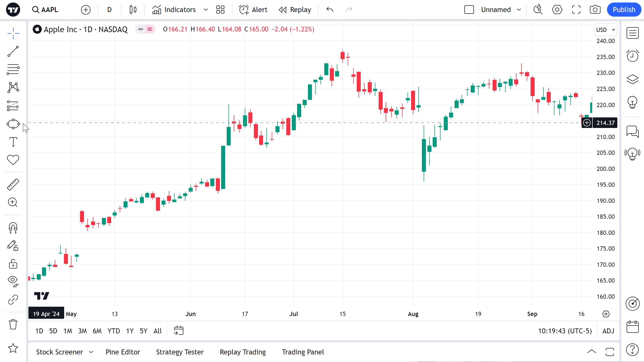
Task: Expand the USD currency dropdown
Action: tap(605, 30)
